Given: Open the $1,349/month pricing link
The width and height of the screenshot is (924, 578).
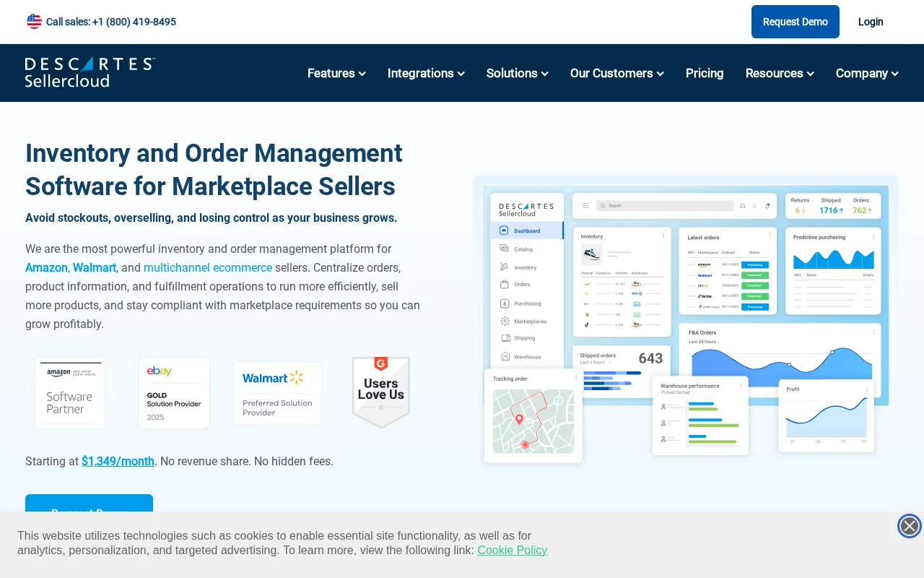Looking at the screenshot, I should (118, 461).
